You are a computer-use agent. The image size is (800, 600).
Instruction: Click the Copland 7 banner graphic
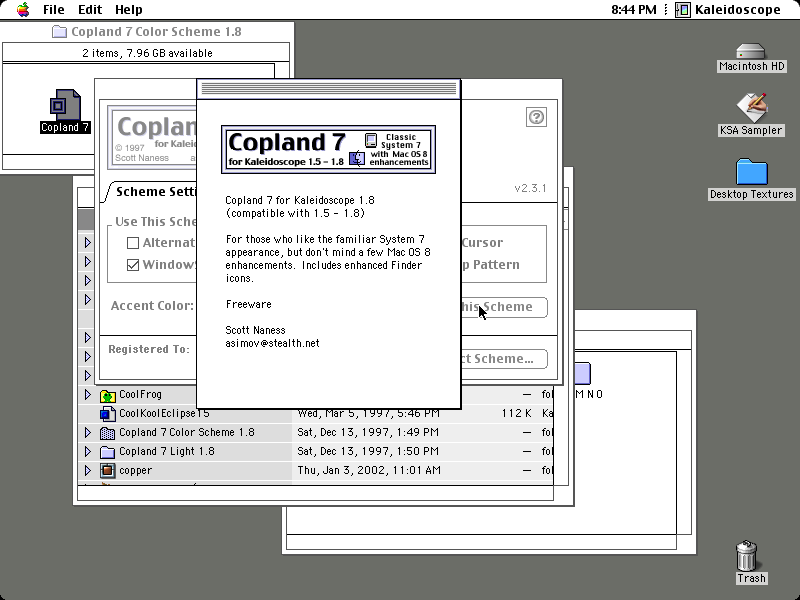click(328, 149)
